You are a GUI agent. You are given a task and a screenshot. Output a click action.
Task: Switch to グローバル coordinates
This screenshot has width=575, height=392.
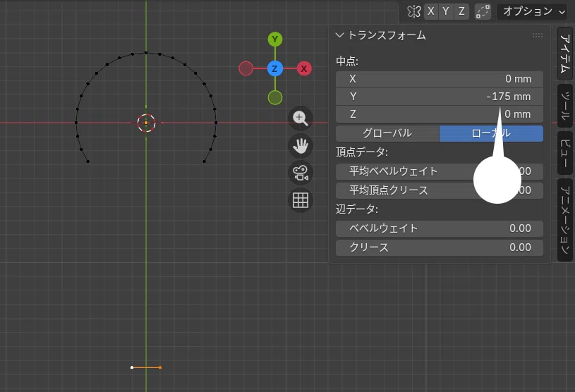[387, 133]
